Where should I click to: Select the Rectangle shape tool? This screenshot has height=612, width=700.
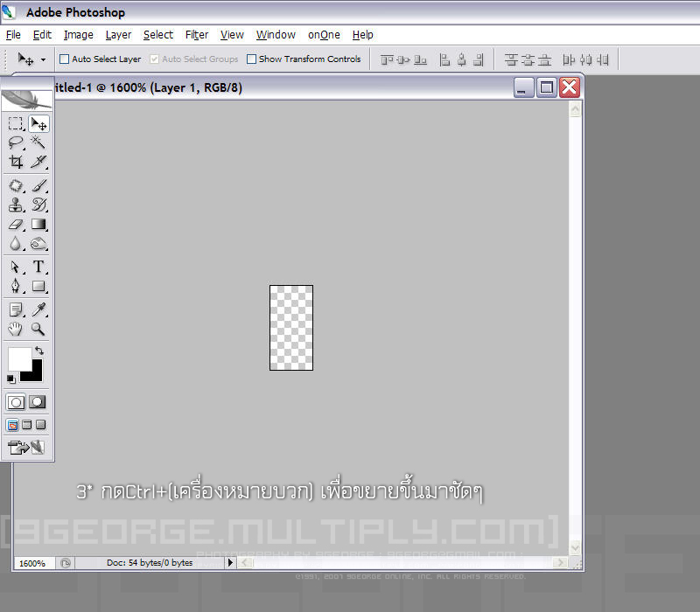pyautogui.click(x=38, y=286)
